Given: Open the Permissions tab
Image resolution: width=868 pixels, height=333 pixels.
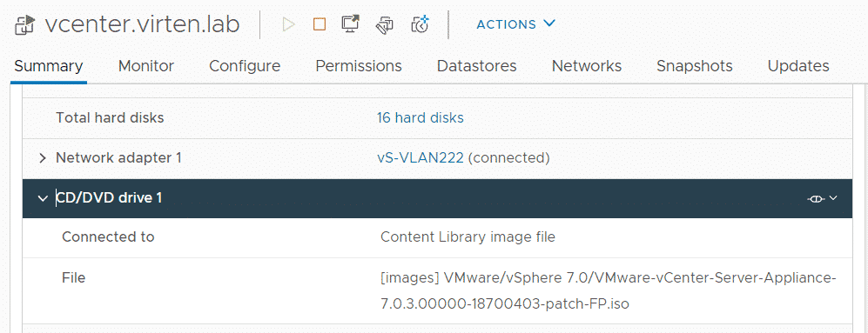Looking at the screenshot, I should pos(359,66).
